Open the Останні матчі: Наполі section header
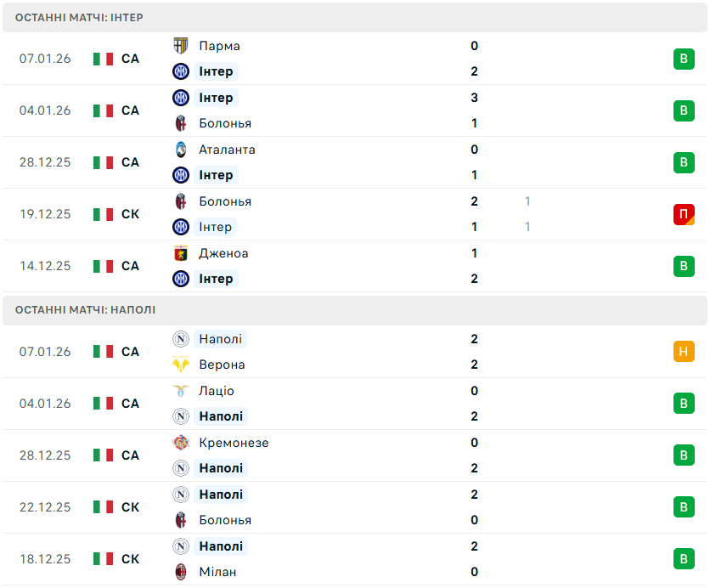 [85, 310]
